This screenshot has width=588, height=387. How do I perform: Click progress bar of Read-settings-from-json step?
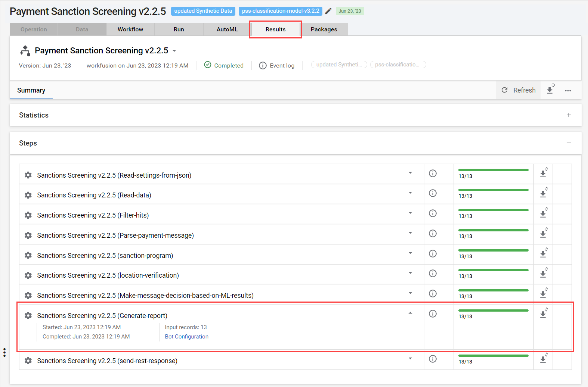pos(493,170)
